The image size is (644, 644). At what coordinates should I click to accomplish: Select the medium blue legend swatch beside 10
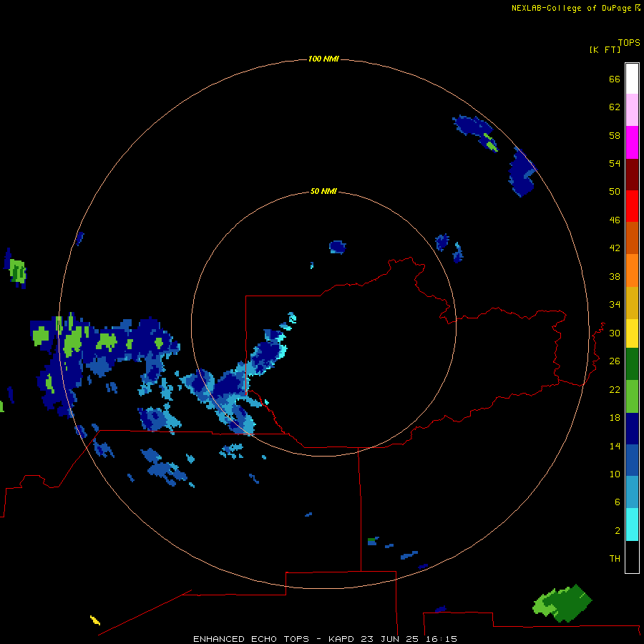point(632,460)
